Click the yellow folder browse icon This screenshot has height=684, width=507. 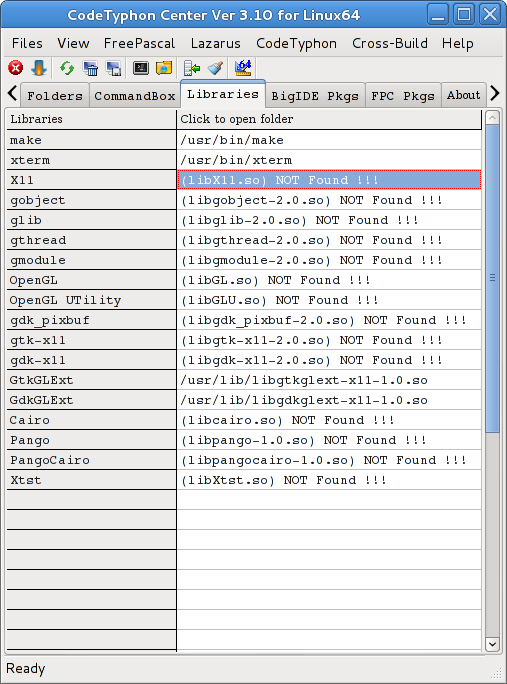[164, 68]
